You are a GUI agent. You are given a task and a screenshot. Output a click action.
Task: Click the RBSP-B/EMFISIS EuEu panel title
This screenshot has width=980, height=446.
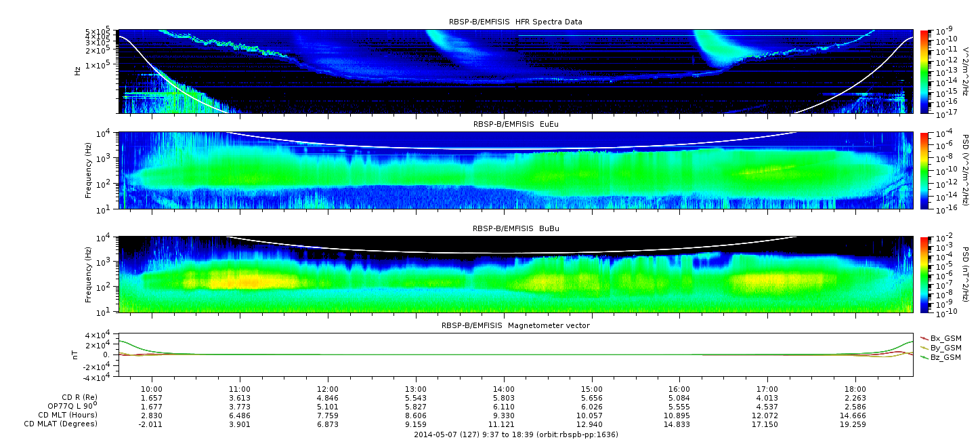(x=515, y=125)
